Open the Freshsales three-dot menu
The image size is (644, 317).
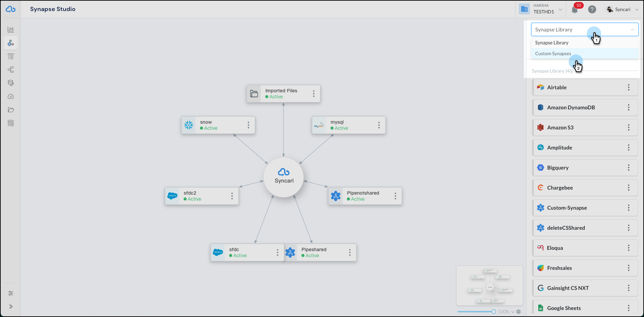(x=629, y=268)
